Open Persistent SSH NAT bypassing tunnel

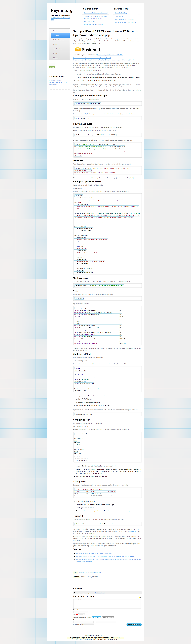96,13
